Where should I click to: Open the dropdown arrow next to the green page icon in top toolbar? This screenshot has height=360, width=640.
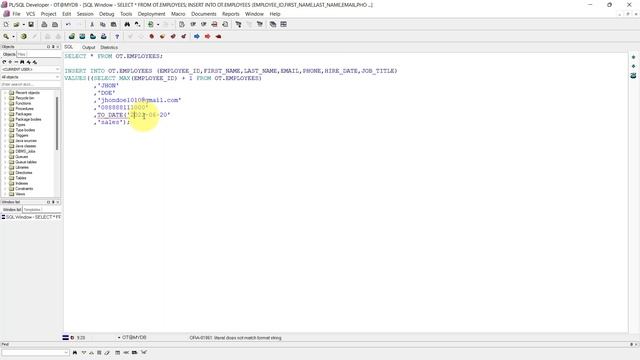[x=158, y=24]
